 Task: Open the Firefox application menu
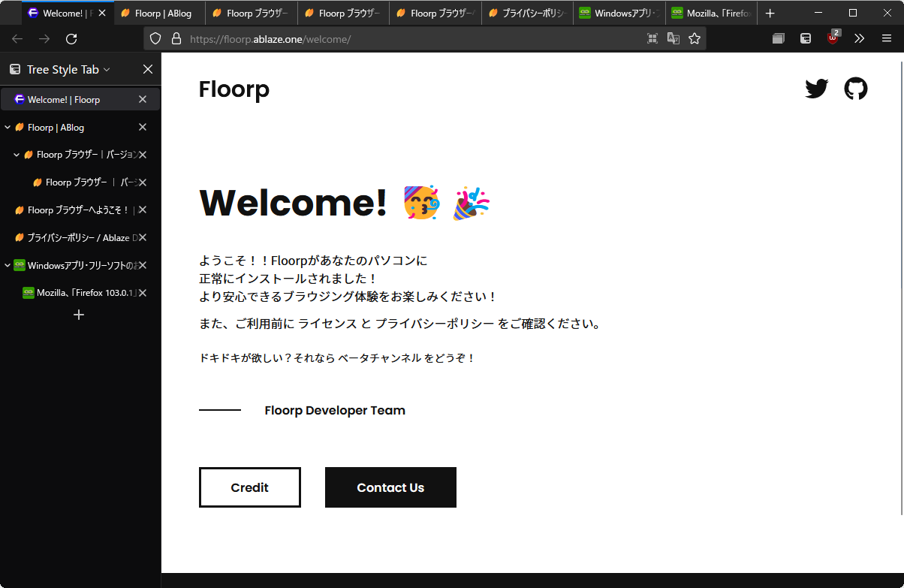pos(887,38)
